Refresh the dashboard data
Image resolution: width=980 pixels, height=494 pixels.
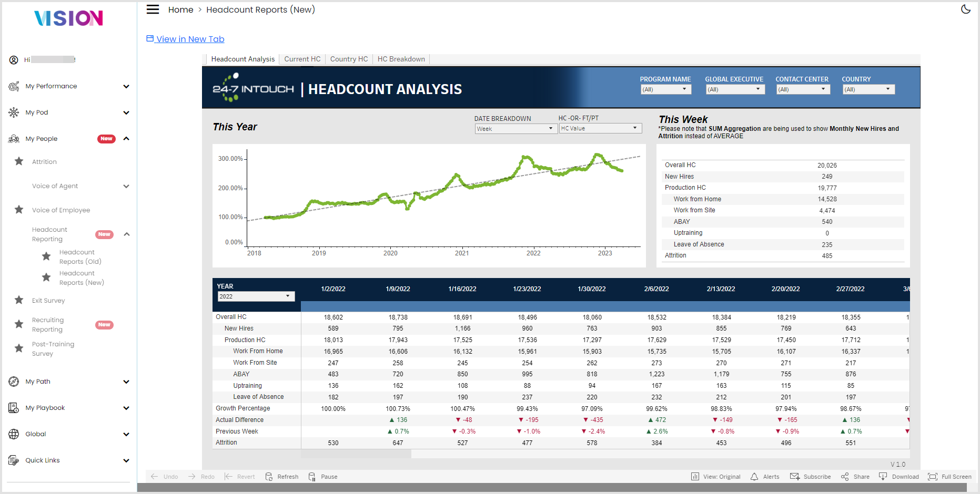click(282, 477)
